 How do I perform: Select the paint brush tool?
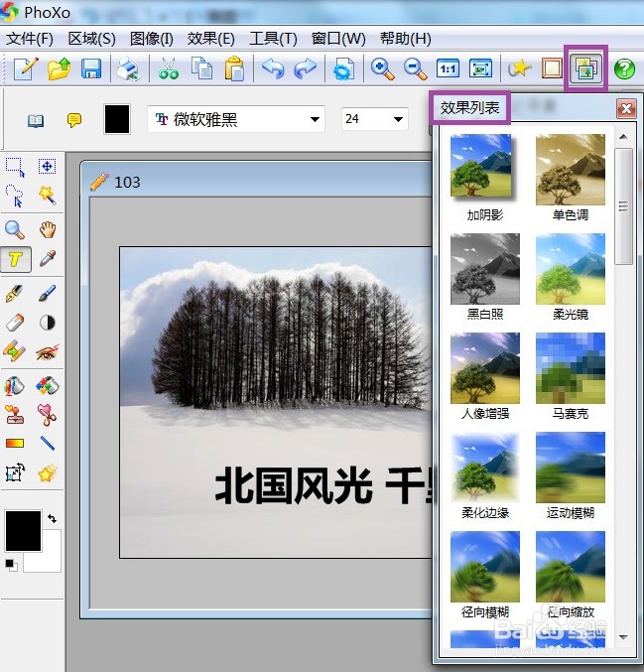tap(47, 293)
